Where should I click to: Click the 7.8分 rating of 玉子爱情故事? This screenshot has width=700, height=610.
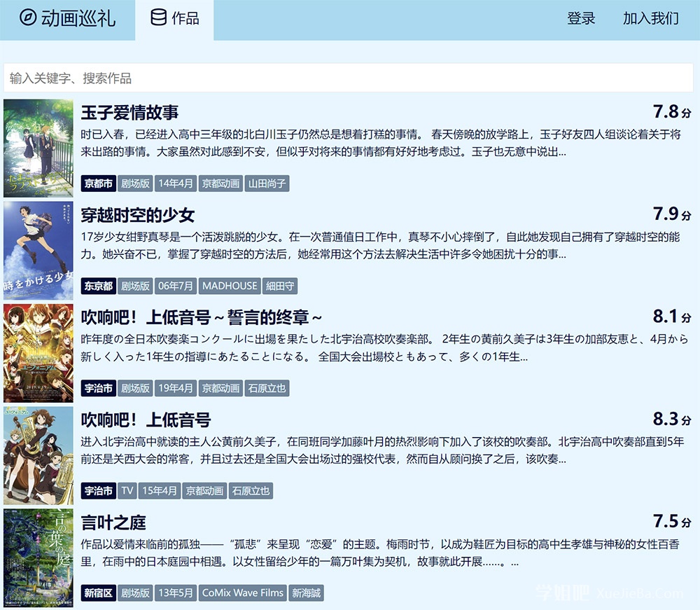point(672,111)
